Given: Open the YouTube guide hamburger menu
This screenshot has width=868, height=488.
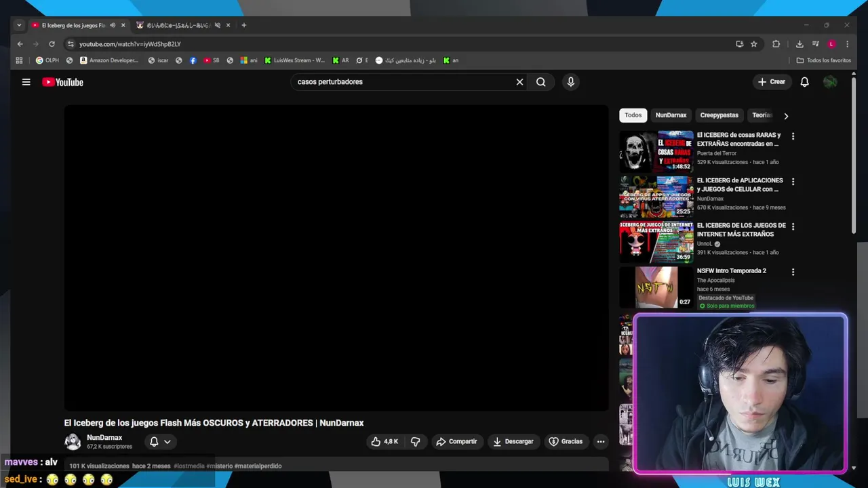Looking at the screenshot, I should [x=26, y=82].
